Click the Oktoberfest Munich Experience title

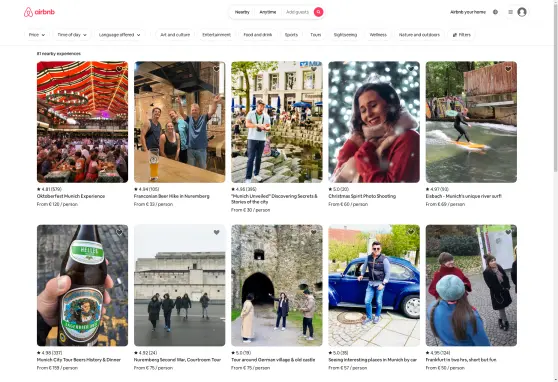(71, 196)
